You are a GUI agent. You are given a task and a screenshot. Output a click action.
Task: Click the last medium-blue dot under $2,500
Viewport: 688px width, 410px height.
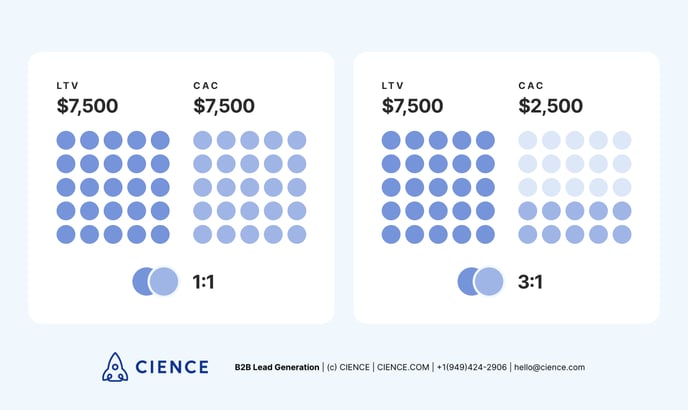click(622, 234)
